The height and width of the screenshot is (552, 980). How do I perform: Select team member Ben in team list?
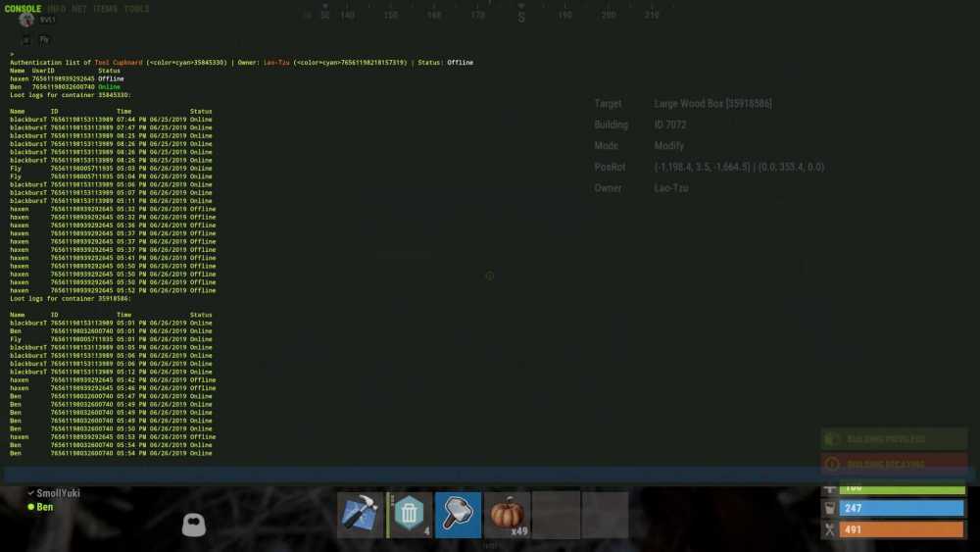[45, 507]
